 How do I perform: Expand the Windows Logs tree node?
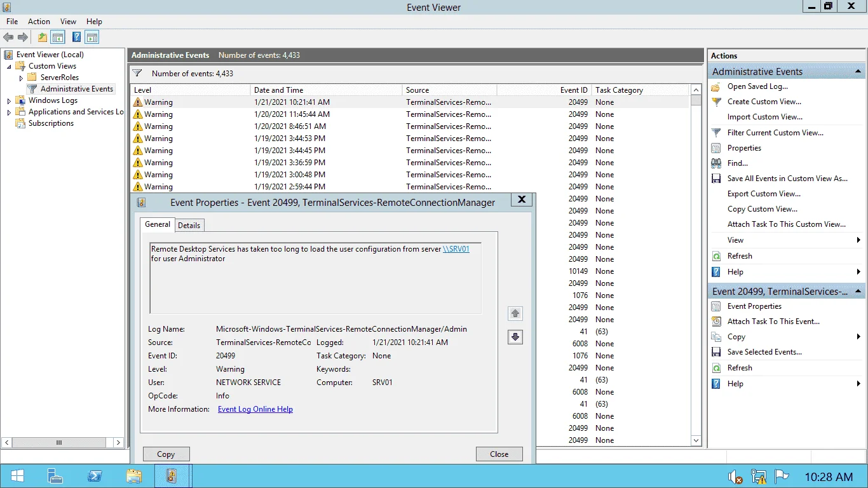pyautogui.click(x=9, y=100)
